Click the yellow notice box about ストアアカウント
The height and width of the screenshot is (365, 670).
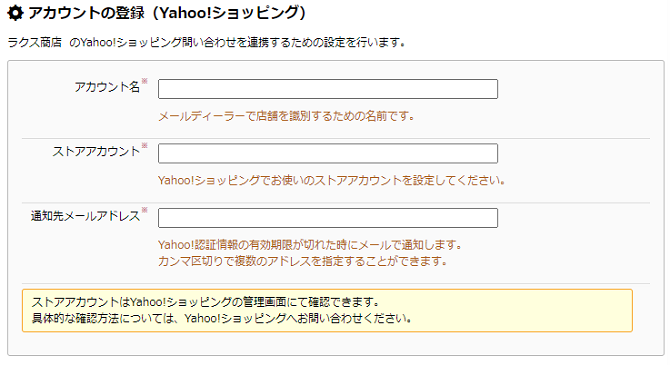[x=327, y=311]
